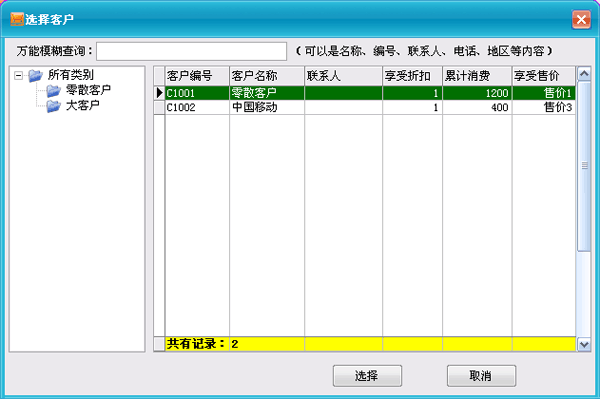Click the folder icon beside 零散客户
The image size is (600, 399).
tap(54, 91)
